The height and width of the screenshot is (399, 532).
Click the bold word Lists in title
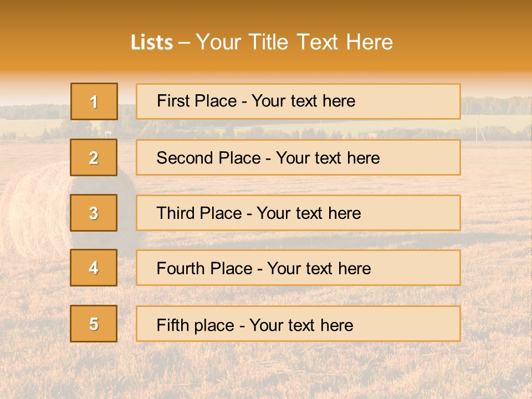[152, 43]
